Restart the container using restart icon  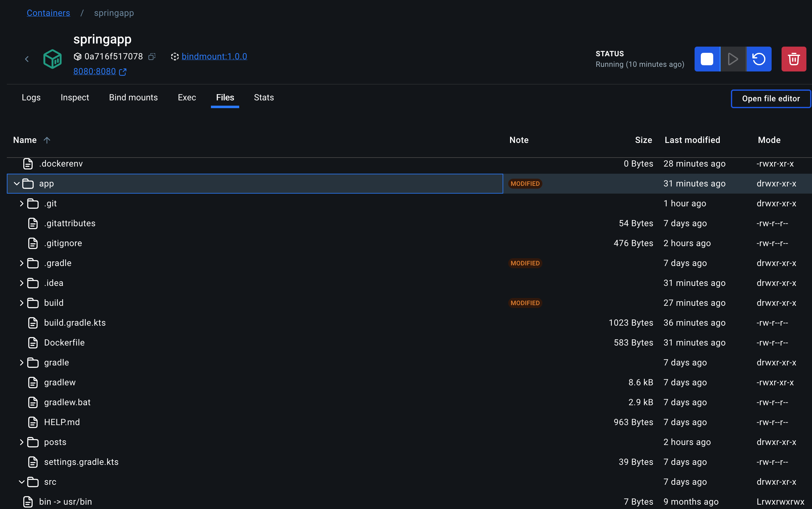click(759, 59)
